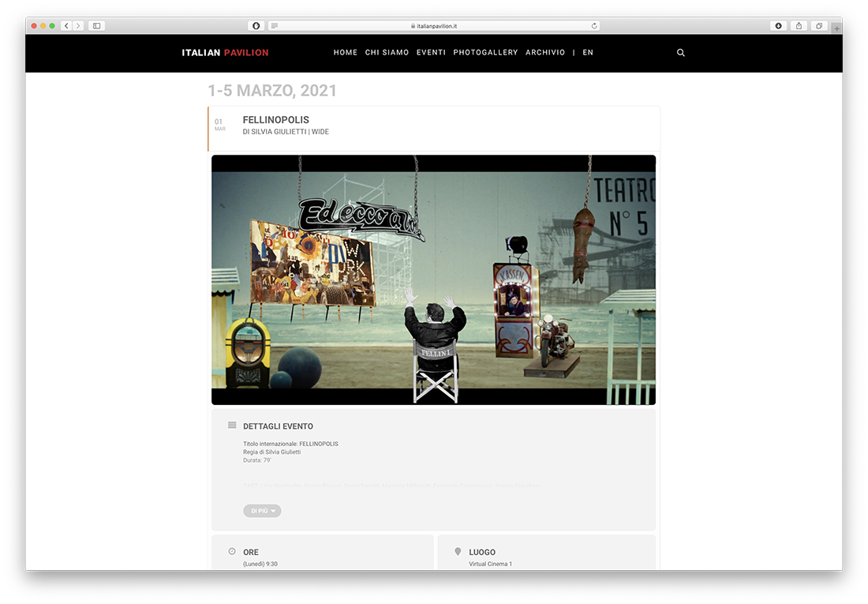Open the Fellinopolis film still image

tap(433, 279)
